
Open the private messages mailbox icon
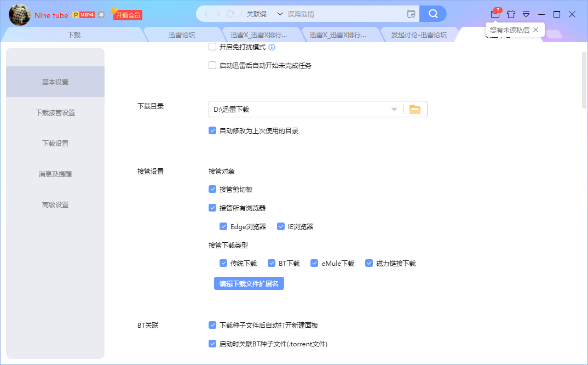click(x=495, y=14)
